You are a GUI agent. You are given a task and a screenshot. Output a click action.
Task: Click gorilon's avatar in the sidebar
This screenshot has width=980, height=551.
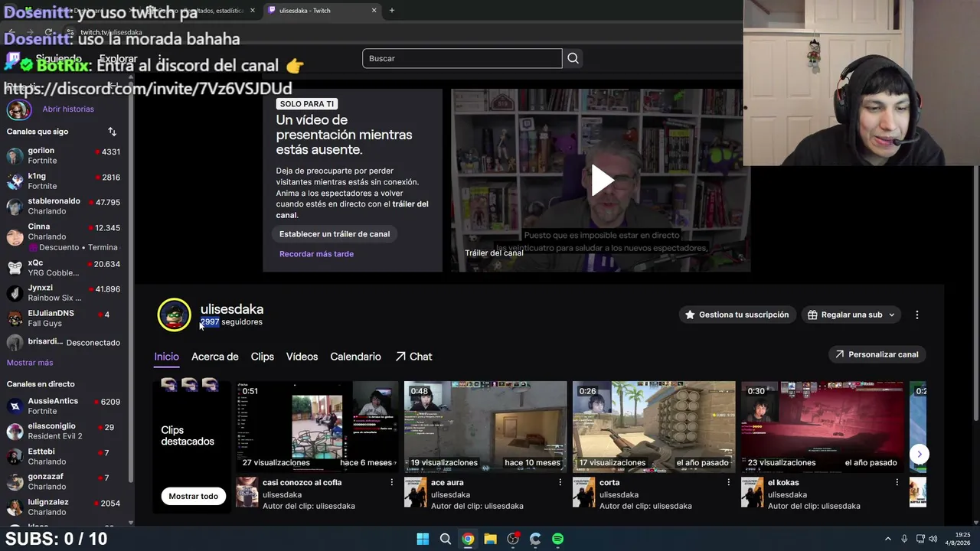15,156
